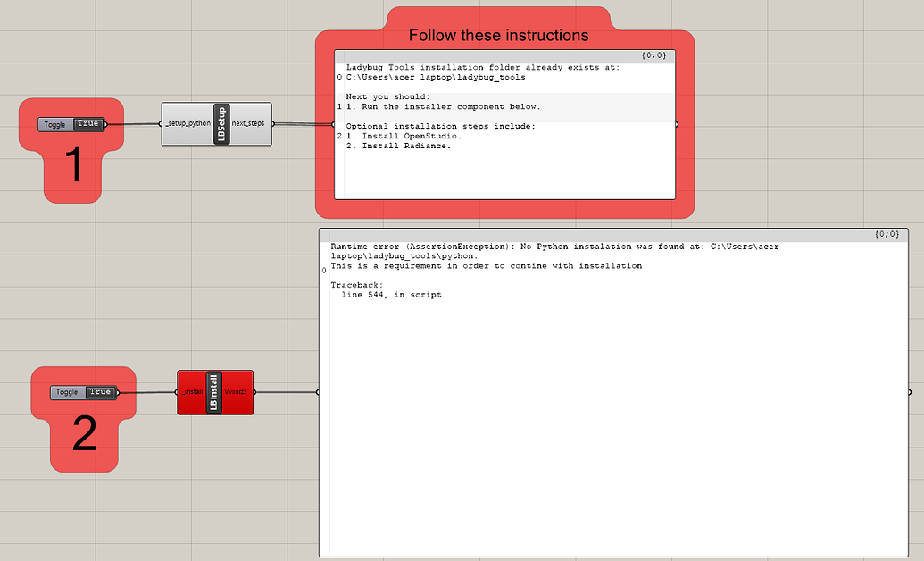Click the red LBInstall component icon
This screenshot has width=924, height=561.
(214, 392)
